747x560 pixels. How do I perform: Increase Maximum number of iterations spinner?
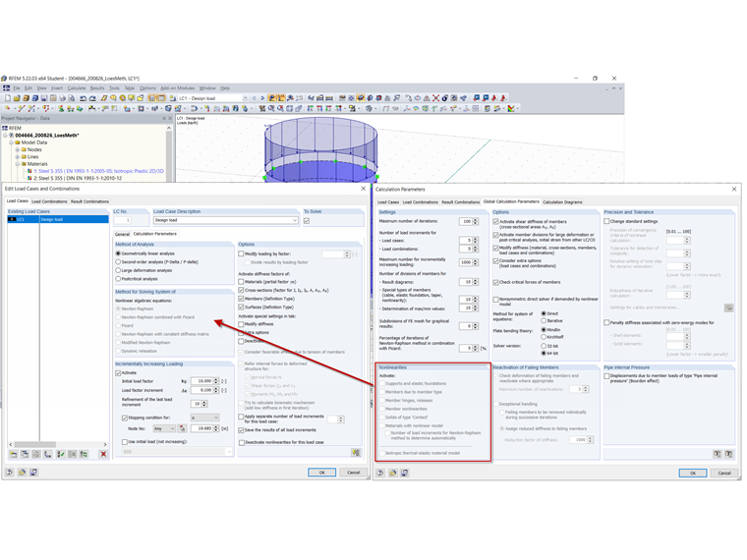point(476,220)
